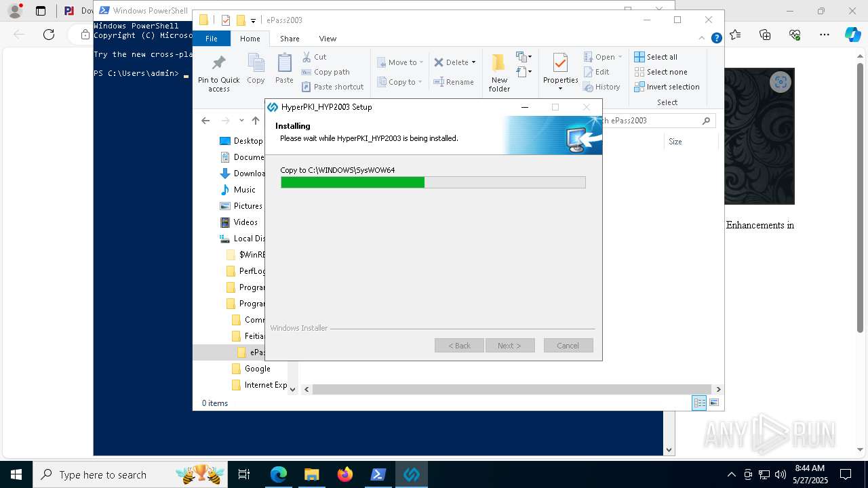
Task: Click Explorer Back navigation arrow
Action: (x=205, y=121)
